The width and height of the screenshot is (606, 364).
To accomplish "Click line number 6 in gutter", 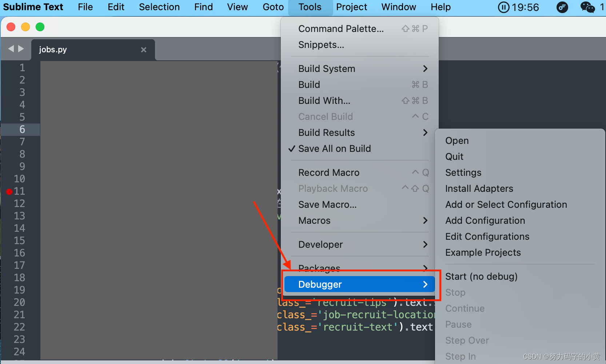I will click(x=22, y=130).
